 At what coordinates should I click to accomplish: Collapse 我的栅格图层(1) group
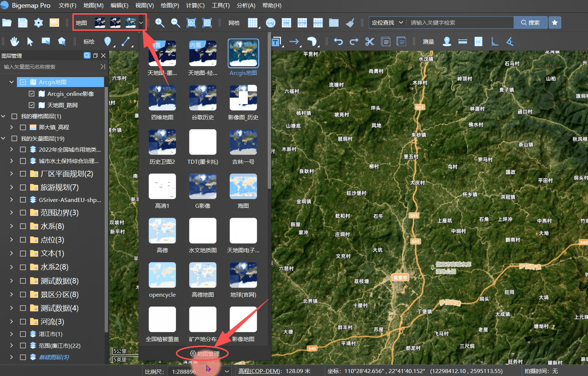click(x=3, y=116)
